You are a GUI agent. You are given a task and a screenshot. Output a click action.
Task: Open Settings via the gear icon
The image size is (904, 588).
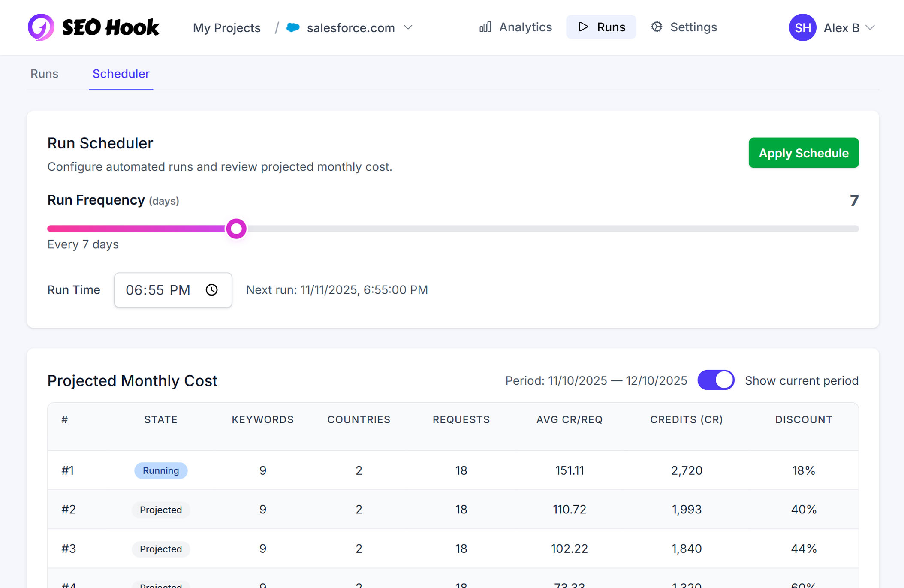point(656,27)
